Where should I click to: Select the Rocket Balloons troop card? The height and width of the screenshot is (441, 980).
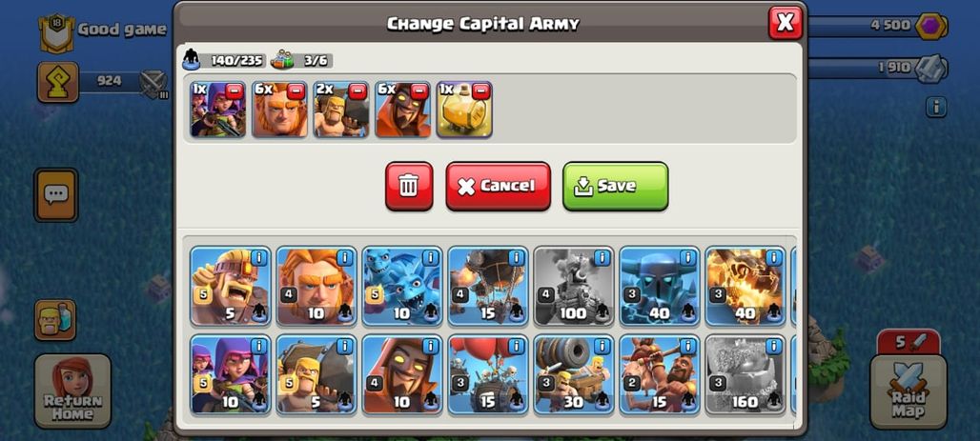(x=487, y=286)
